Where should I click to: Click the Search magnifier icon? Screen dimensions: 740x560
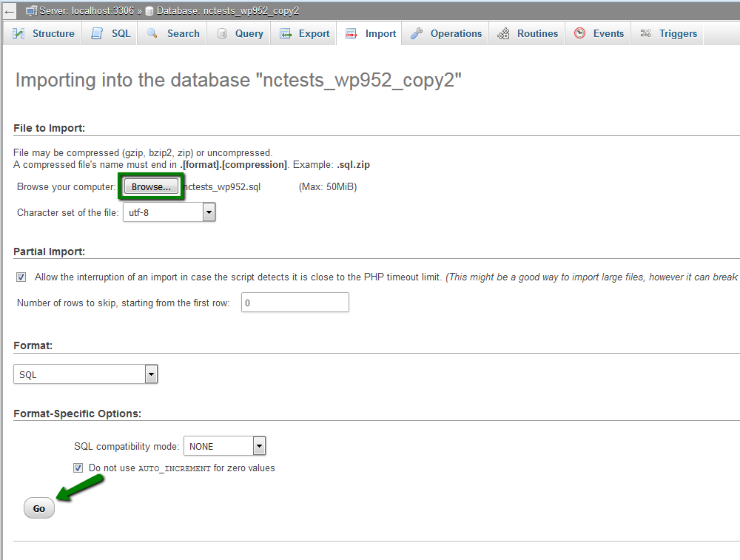pos(153,33)
